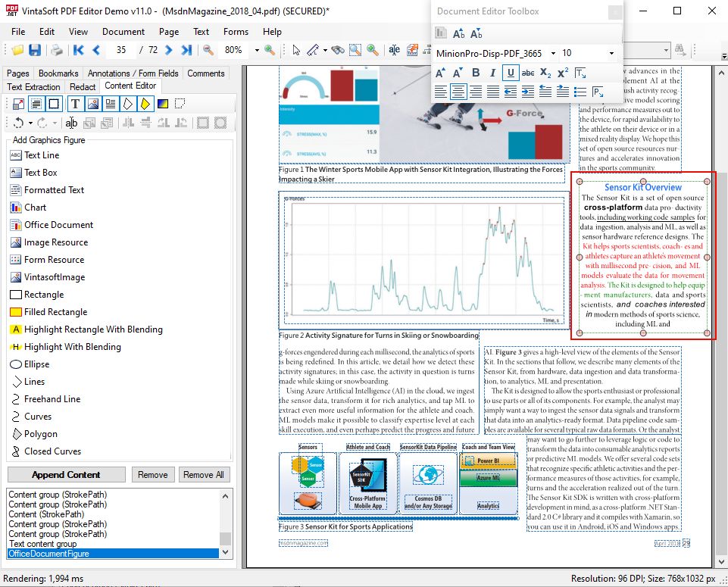This screenshot has height=587, width=728.
Task: Click the Remove All button
Action: click(x=203, y=475)
